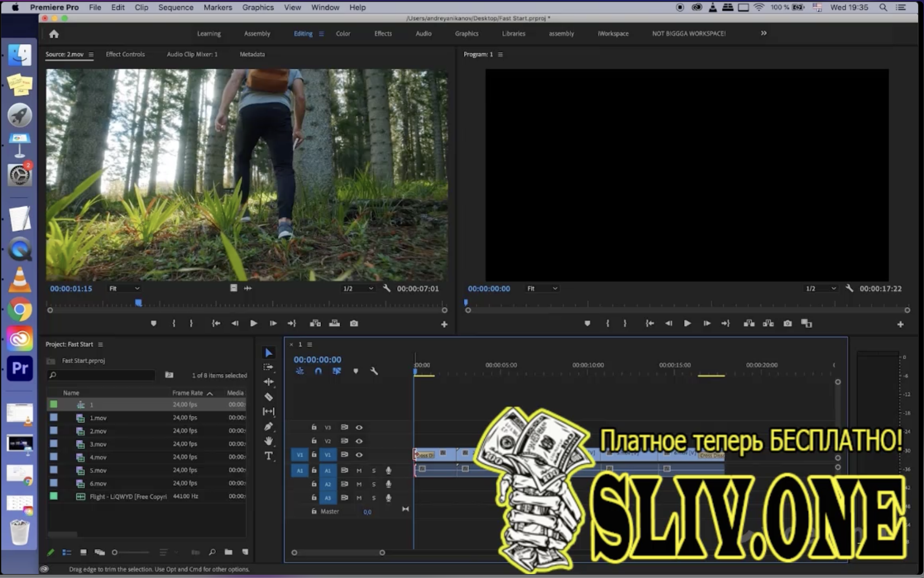Select the Hand tool
This screenshot has width=924, height=578.
(x=268, y=441)
